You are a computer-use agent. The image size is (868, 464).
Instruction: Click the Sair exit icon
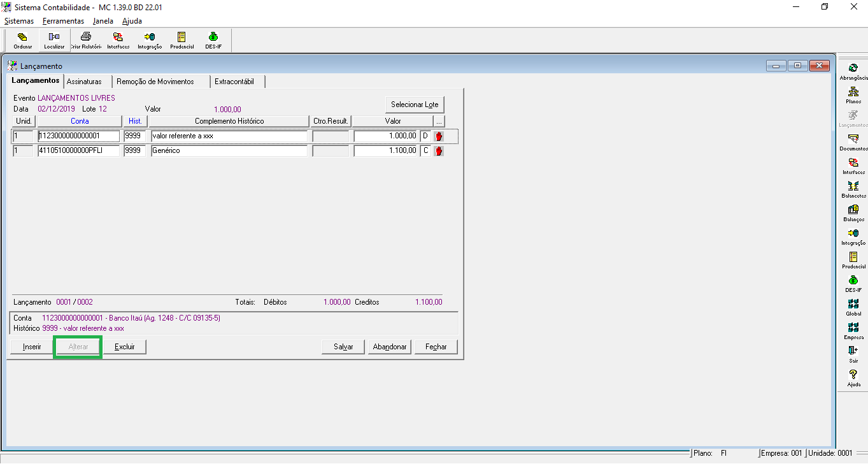(853, 354)
